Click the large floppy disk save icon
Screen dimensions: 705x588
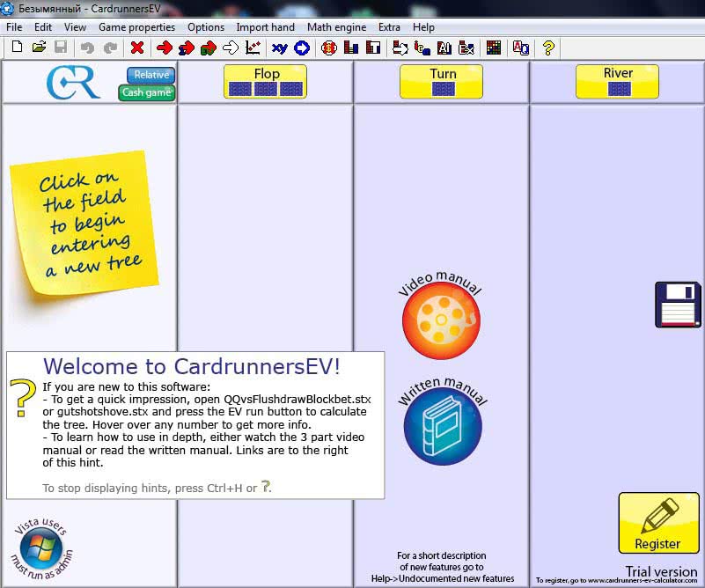(678, 305)
